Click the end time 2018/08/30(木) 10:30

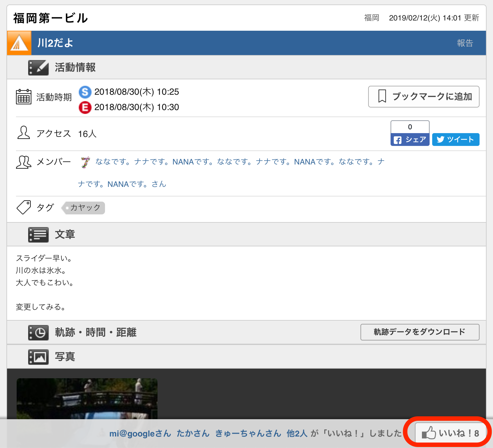pos(137,107)
